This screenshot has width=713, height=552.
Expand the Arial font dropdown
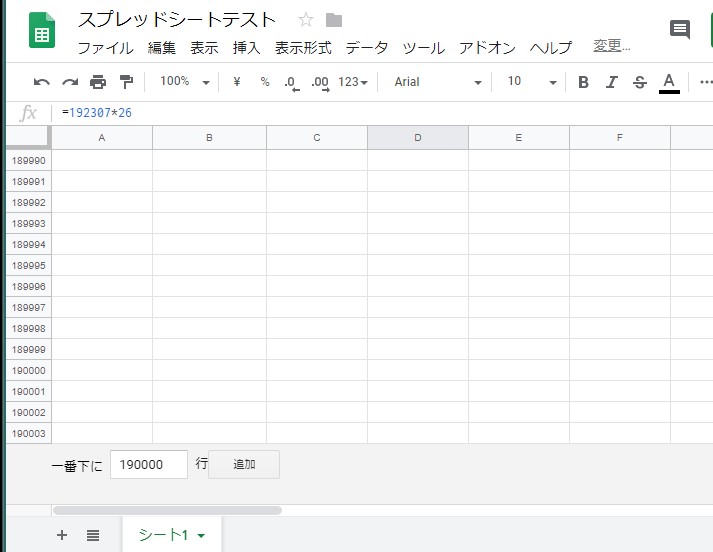[x=437, y=82]
